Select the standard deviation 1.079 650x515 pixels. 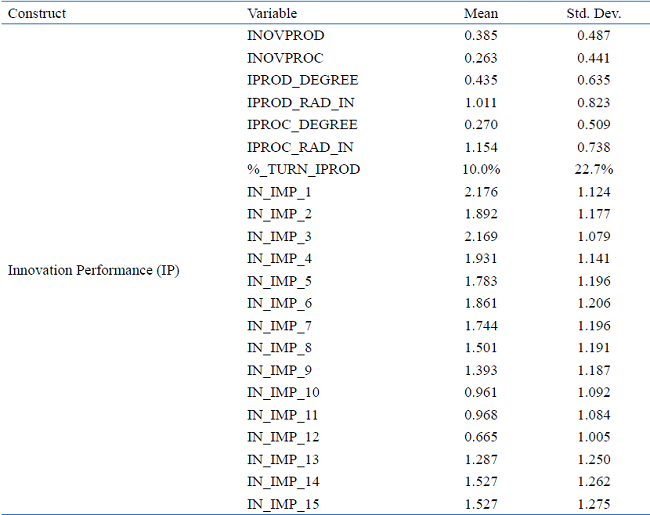(x=594, y=236)
